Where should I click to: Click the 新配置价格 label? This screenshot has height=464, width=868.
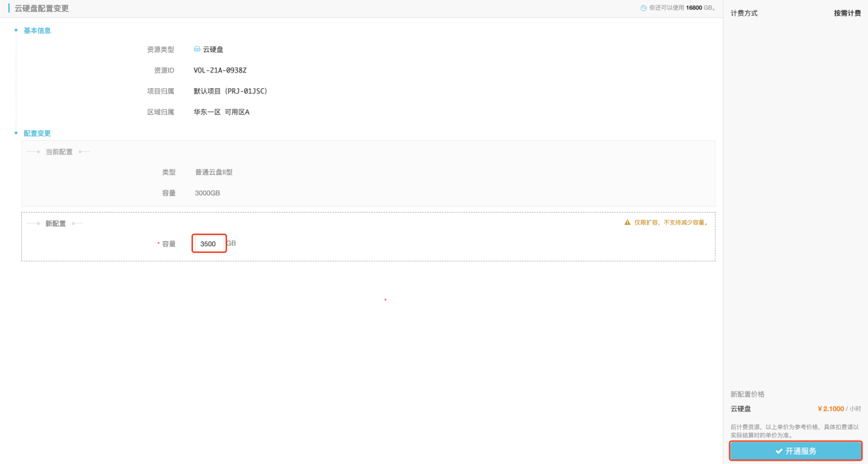pyautogui.click(x=748, y=394)
